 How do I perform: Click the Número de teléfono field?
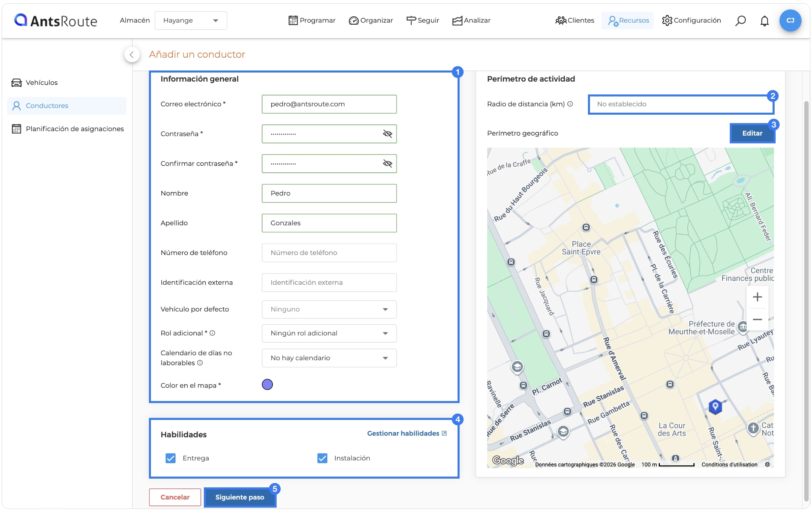329,253
